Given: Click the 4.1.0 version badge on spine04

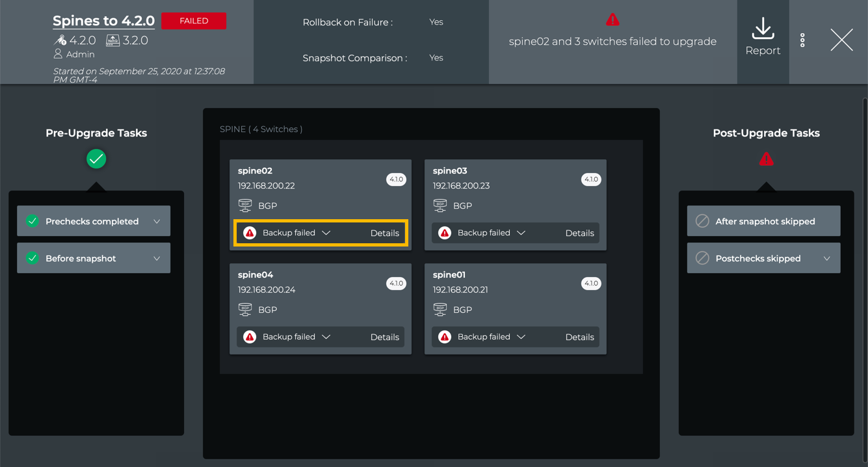Looking at the screenshot, I should tap(396, 284).
